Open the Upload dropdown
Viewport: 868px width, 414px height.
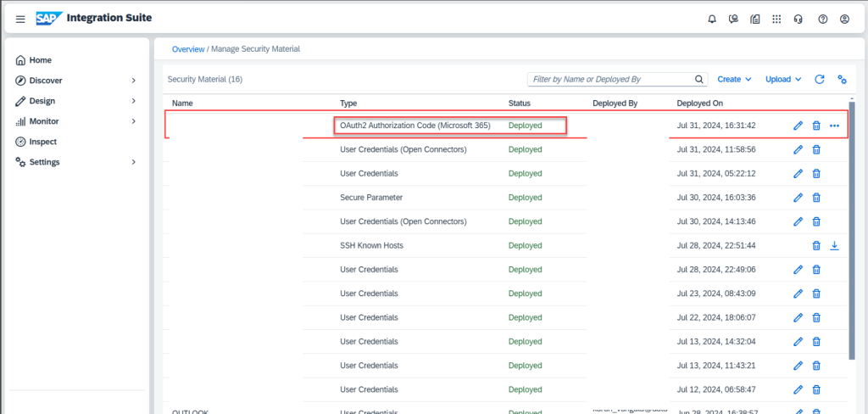point(783,79)
